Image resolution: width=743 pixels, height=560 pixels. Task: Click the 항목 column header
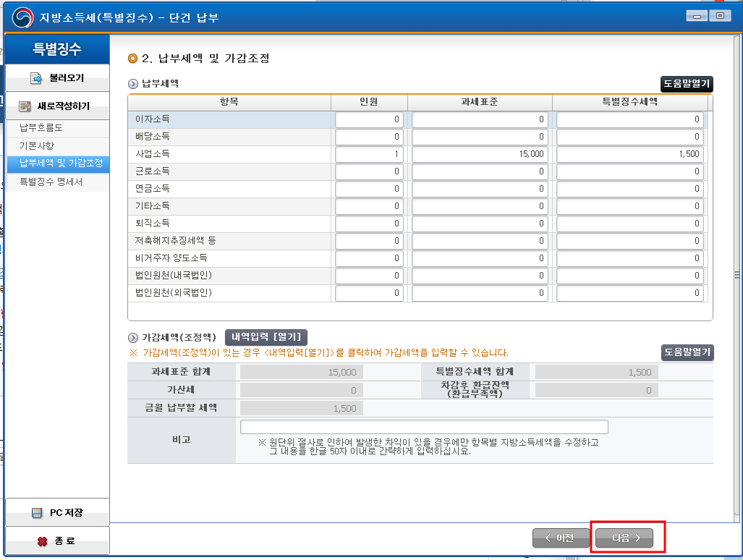(x=229, y=102)
